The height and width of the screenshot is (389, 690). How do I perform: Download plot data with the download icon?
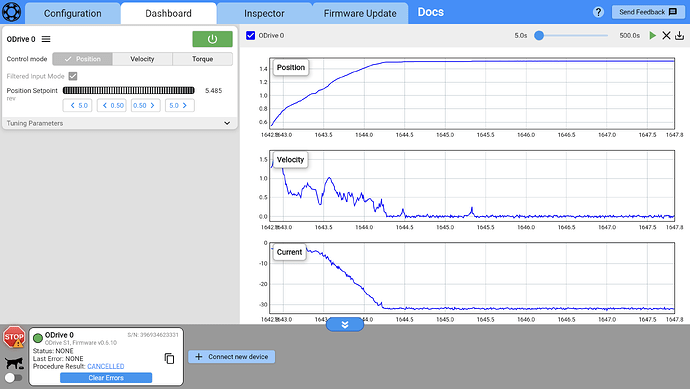[679, 36]
